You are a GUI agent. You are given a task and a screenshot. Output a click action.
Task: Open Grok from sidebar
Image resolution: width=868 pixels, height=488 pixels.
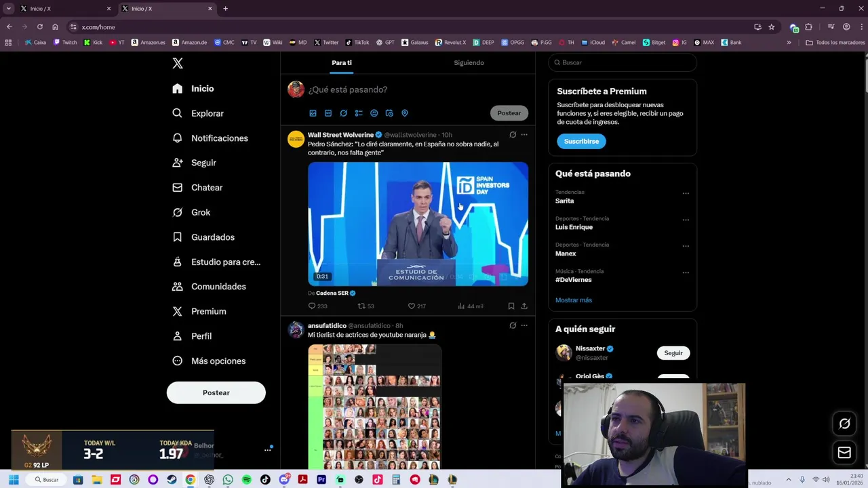[x=191, y=212]
